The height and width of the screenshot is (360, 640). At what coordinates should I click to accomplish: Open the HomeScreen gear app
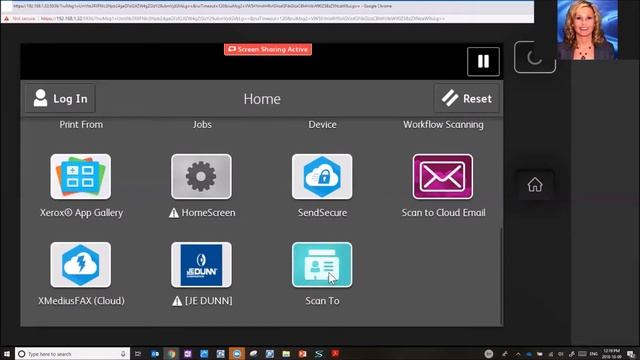(201, 177)
